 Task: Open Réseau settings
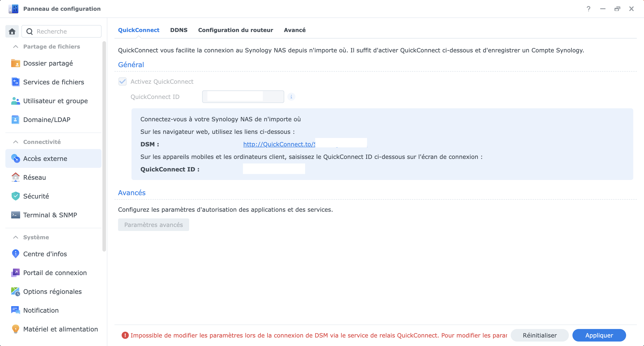tap(34, 177)
